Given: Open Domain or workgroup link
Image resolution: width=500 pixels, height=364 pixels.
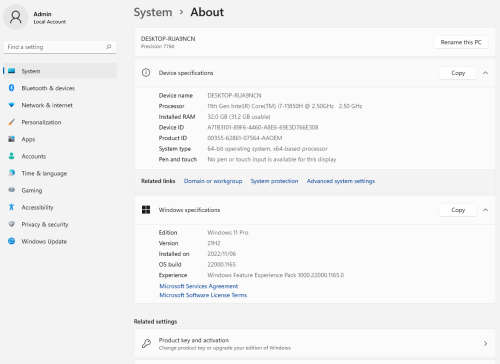Looking at the screenshot, I should point(213,181).
